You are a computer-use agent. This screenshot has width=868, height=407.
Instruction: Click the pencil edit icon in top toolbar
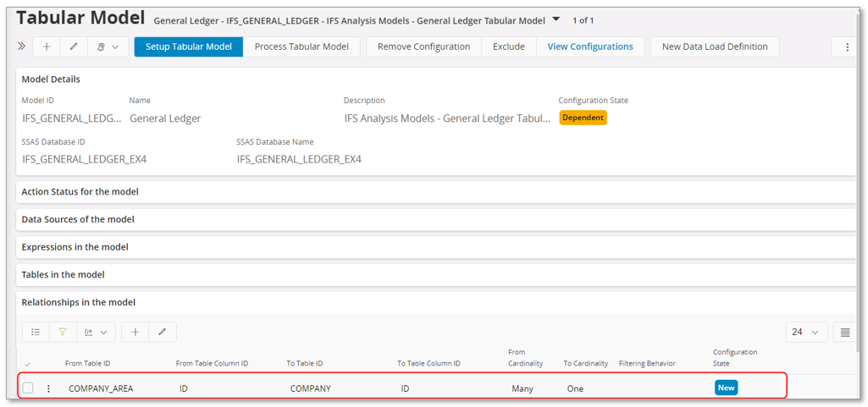click(74, 47)
